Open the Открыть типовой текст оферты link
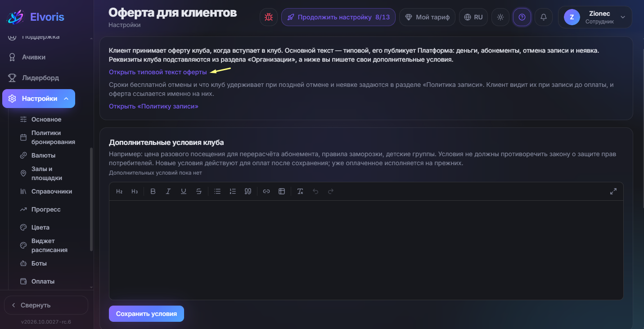This screenshot has width=644, height=329. tap(158, 72)
